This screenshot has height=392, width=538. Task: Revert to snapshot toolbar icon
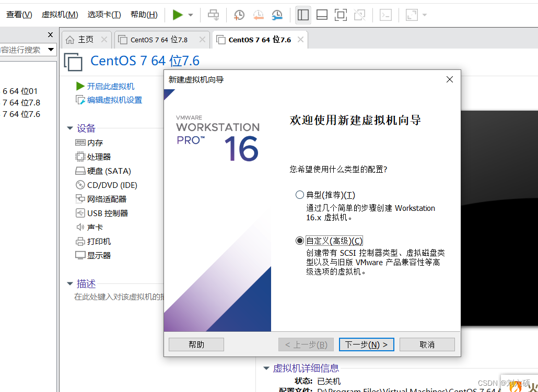tap(258, 15)
